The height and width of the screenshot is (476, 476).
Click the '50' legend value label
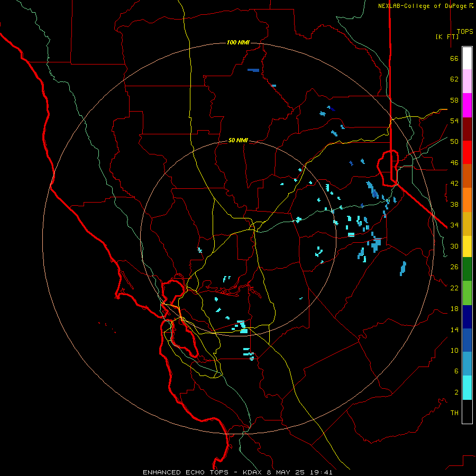tap(454, 142)
